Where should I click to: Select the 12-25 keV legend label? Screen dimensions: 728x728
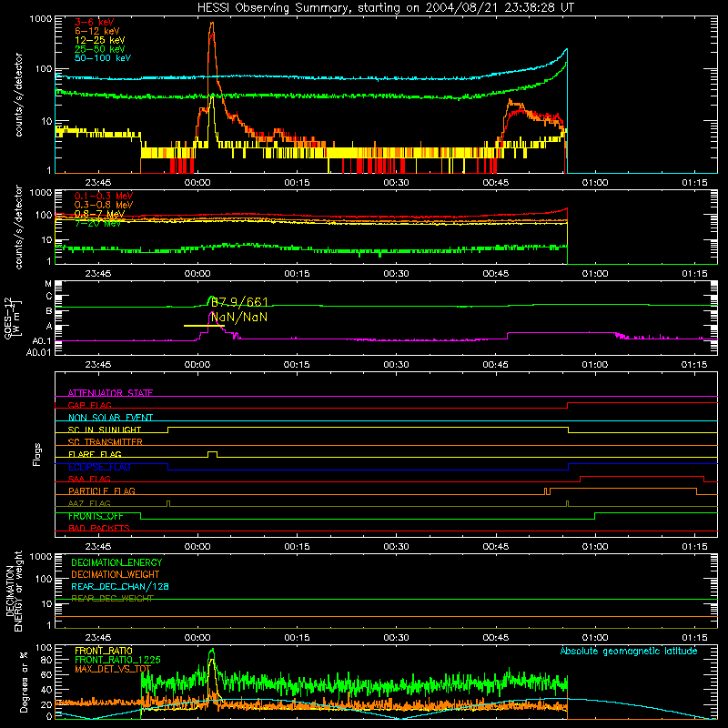coord(99,40)
